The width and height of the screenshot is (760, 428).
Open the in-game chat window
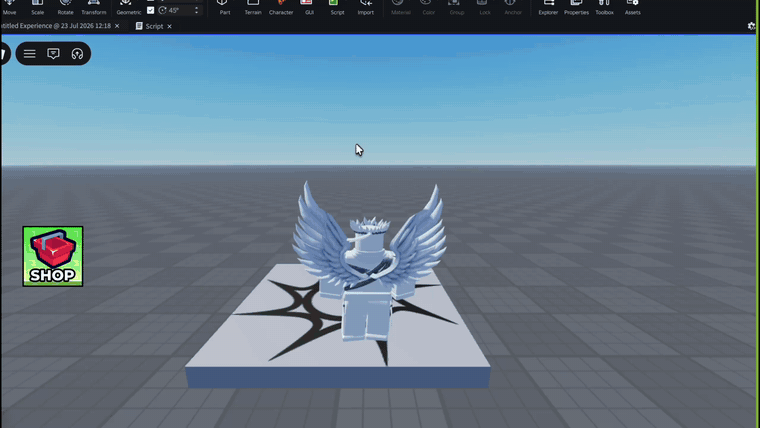53,54
